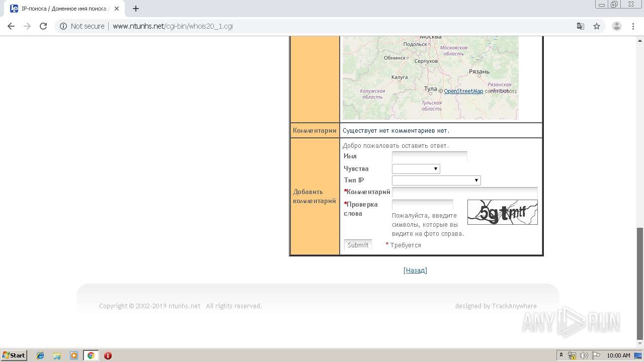
Task: Open the volume tray icon
Action: pyautogui.click(x=584, y=355)
